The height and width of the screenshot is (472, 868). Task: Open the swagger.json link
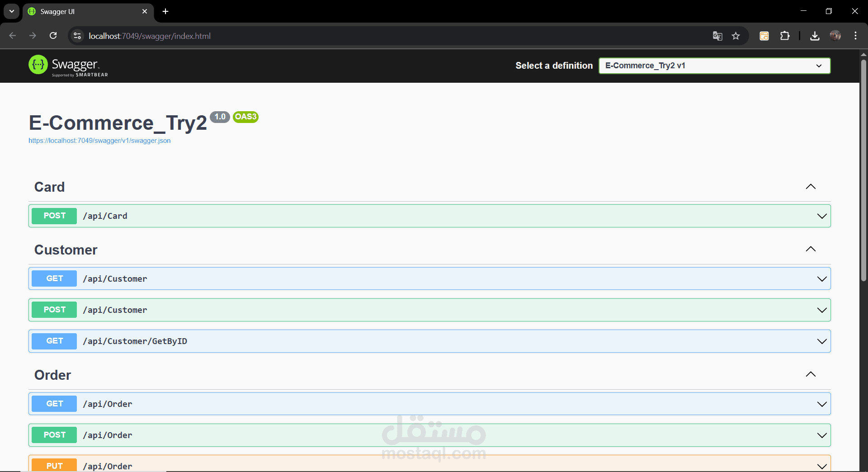tap(99, 141)
